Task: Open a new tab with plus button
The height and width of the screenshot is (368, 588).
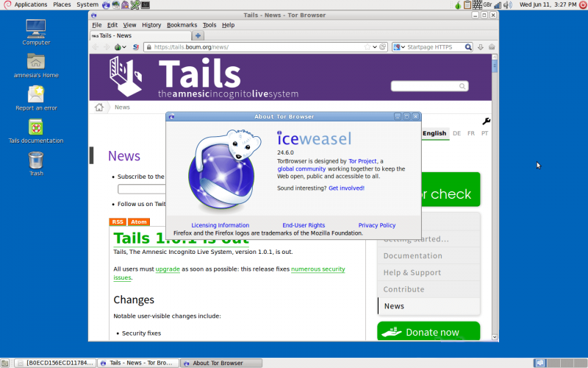Action: click(198, 35)
